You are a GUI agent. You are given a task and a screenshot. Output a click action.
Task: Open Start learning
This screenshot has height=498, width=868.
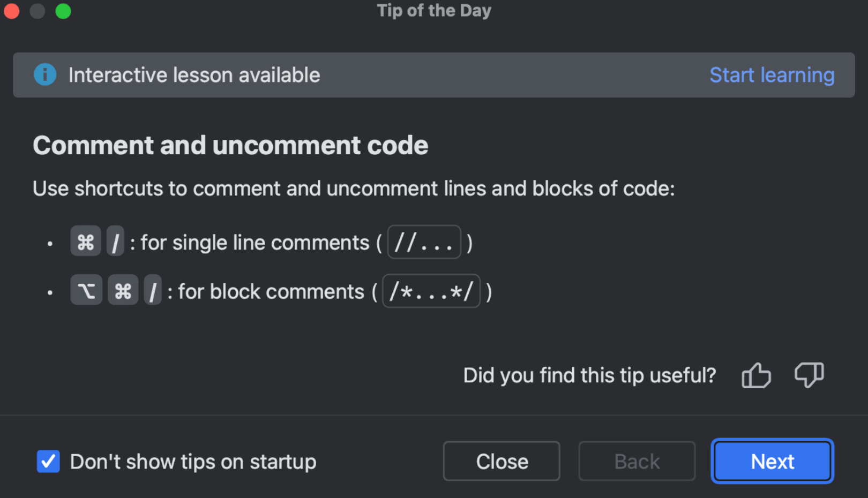pyautogui.click(x=772, y=75)
